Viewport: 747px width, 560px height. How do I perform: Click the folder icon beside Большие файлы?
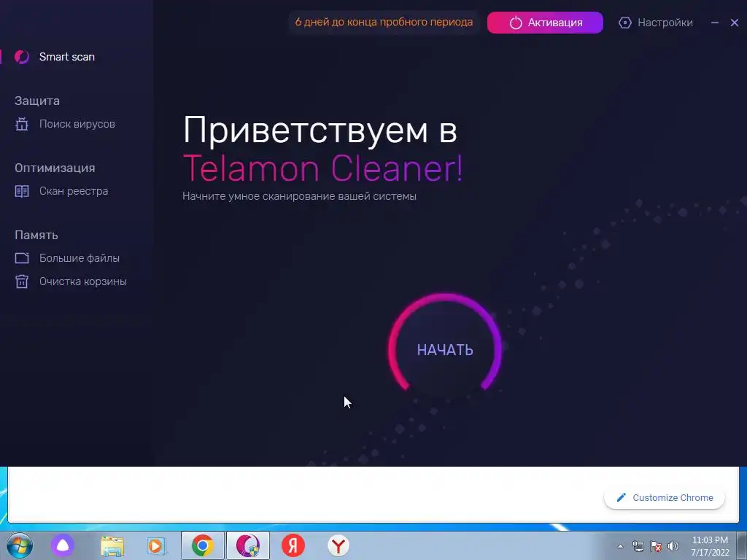[x=22, y=258]
